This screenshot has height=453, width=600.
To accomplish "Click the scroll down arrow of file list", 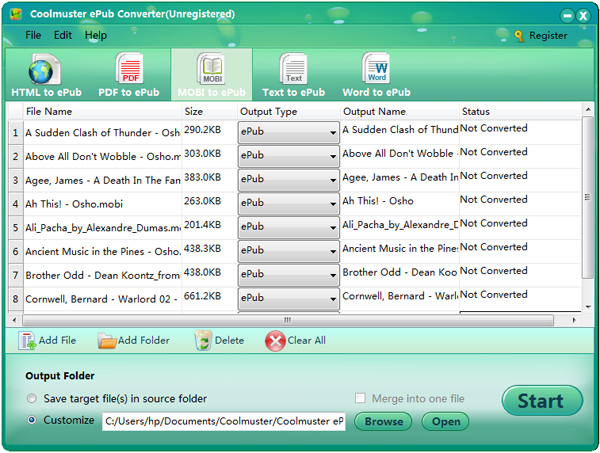I will tap(588, 307).
